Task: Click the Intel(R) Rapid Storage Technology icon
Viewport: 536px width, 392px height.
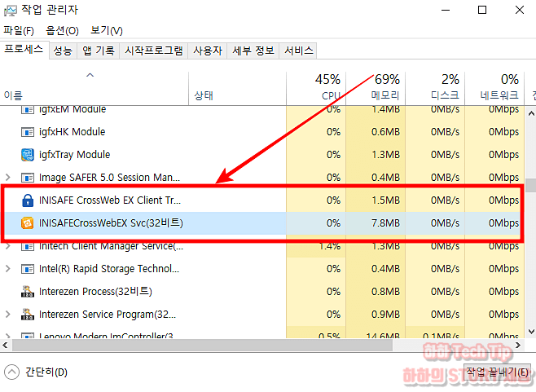Action: tap(28, 269)
